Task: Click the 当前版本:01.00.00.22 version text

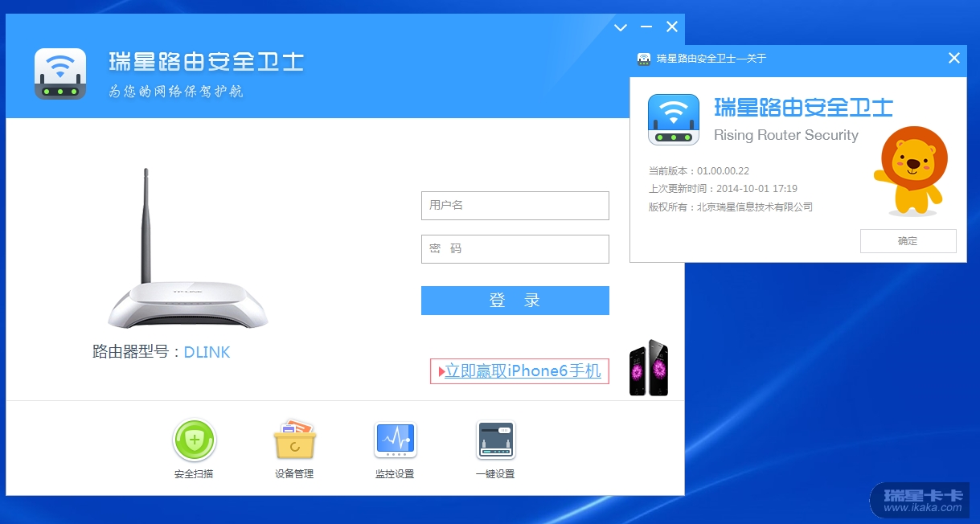Action: (x=699, y=171)
